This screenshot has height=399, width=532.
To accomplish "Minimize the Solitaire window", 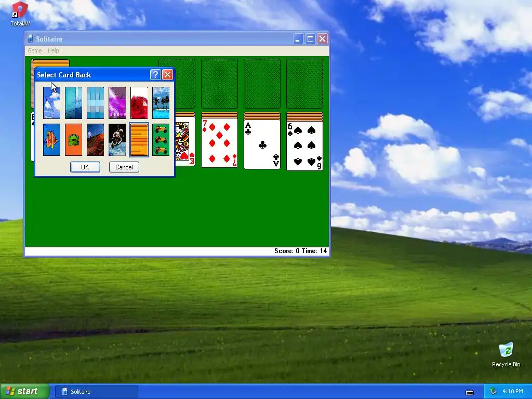I will coord(298,39).
